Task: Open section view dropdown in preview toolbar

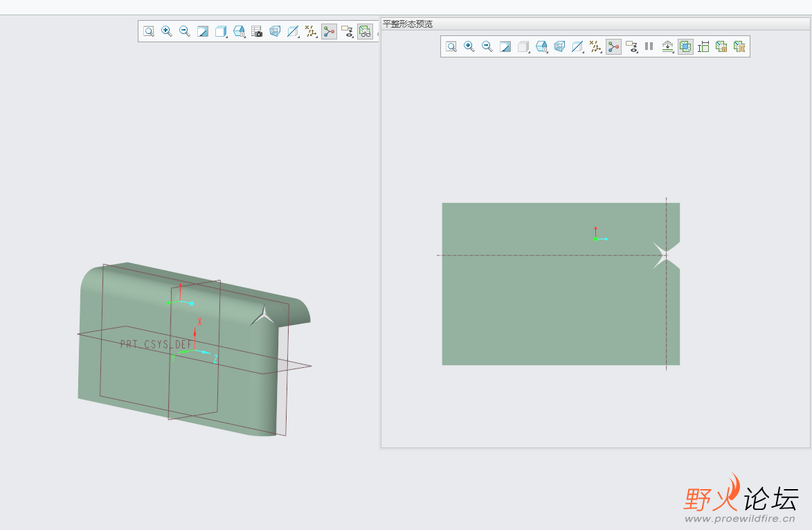Action: tap(577, 46)
